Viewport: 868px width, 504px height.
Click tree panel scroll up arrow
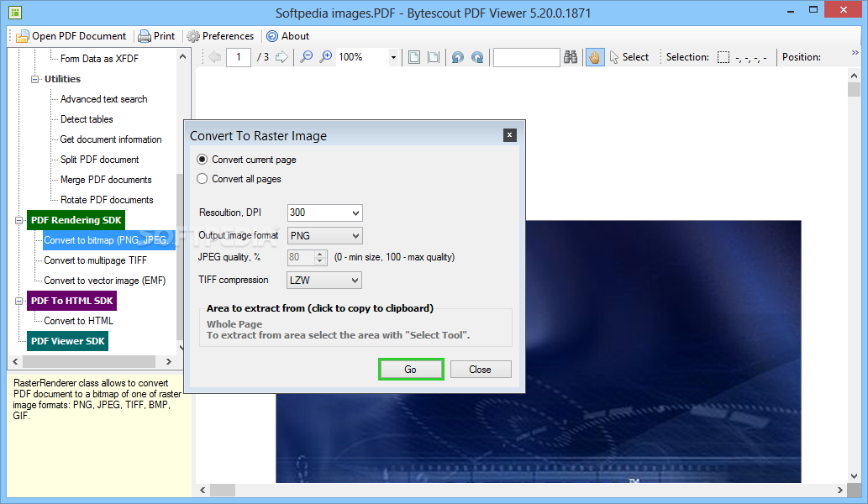click(182, 57)
